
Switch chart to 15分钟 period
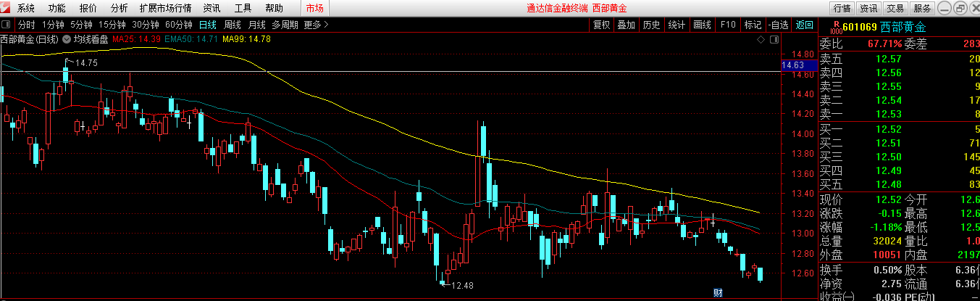(113, 24)
